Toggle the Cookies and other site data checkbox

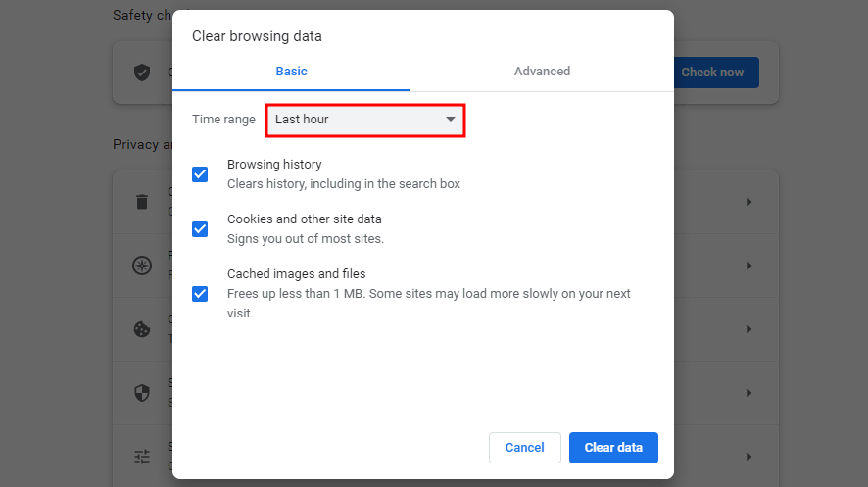tap(200, 229)
